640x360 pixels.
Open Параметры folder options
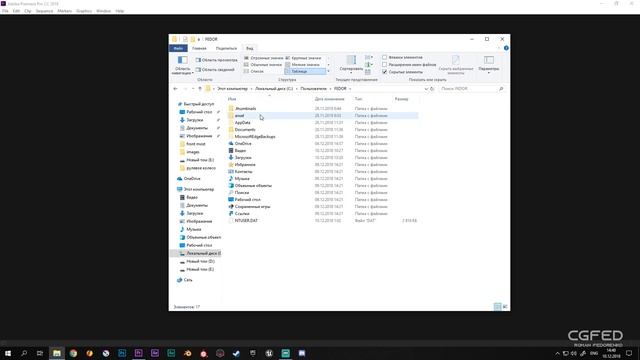[489, 64]
